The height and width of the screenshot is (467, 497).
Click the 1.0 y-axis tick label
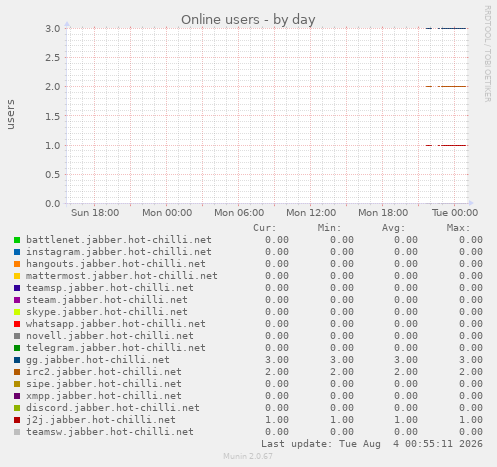(53, 145)
